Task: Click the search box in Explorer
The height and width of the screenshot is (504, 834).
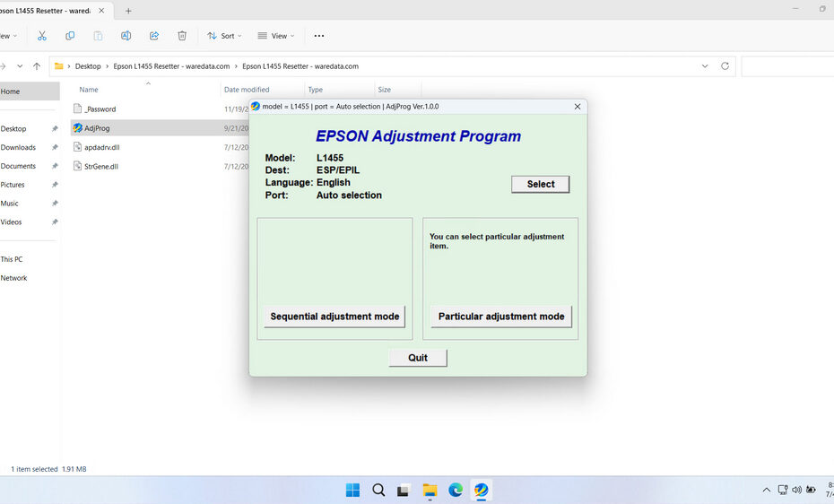Action: [x=787, y=66]
